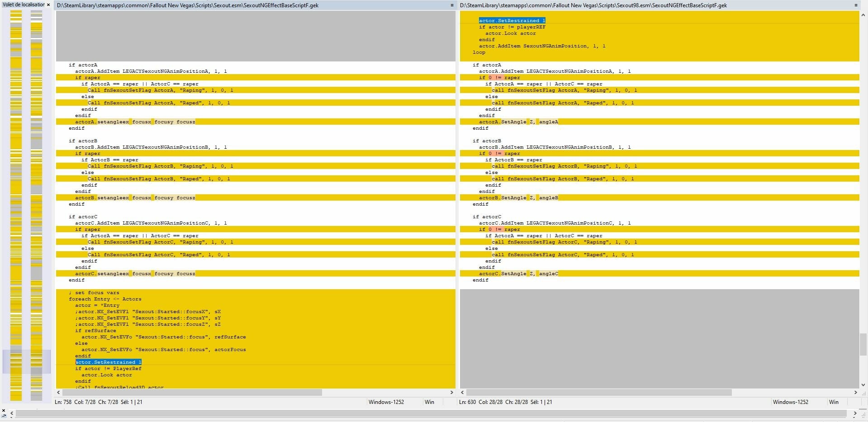Image resolution: width=868 pixels, height=422 pixels.
Task: Click the left pane's scroll-left arrow
Action: coord(59,392)
